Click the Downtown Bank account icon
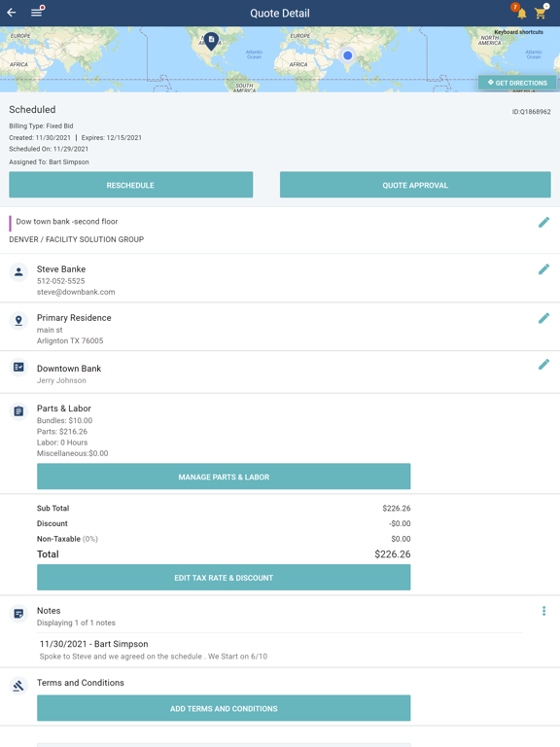560x747 pixels. click(x=18, y=368)
